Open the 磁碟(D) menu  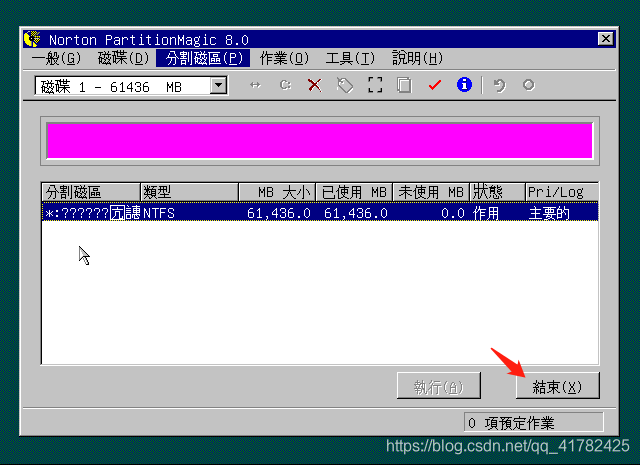pos(123,58)
